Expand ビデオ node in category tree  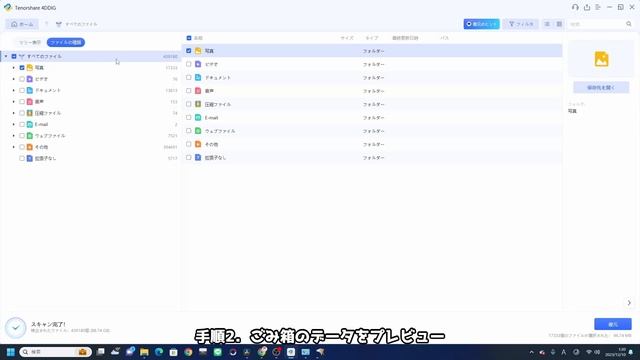13,79
